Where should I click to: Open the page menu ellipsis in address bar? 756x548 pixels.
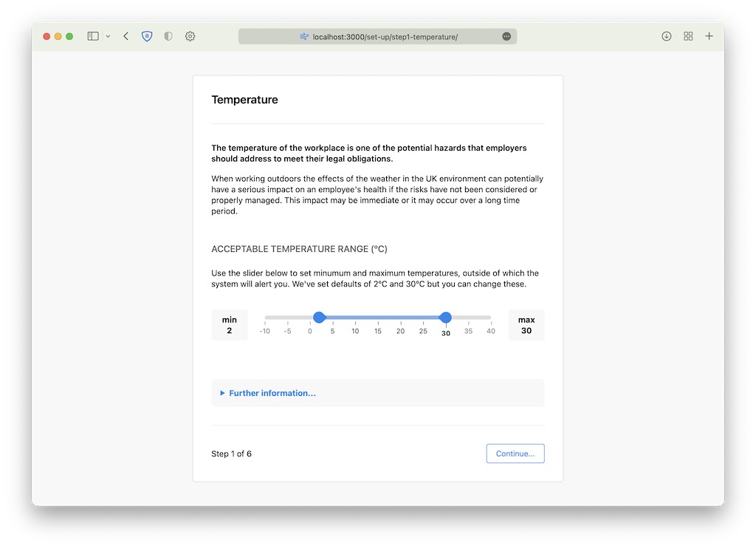(506, 37)
